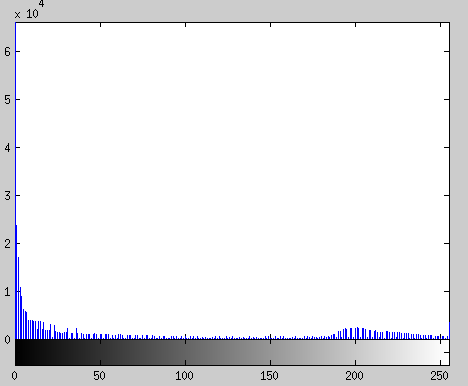Click the y-axis label 3

pyautogui.click(x=7, y=195)
